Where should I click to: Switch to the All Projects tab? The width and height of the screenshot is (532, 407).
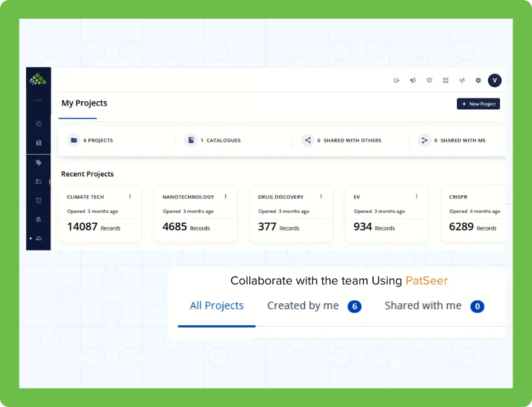(217, 306)
